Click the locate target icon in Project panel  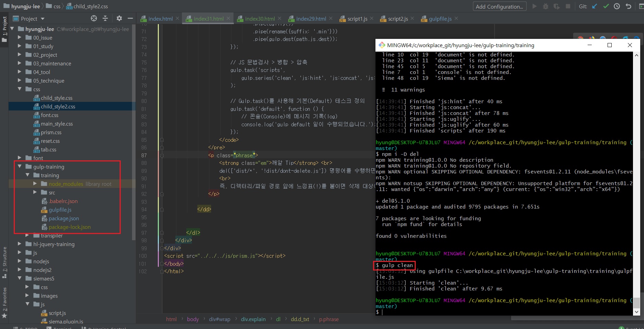(x=94, y=18)
